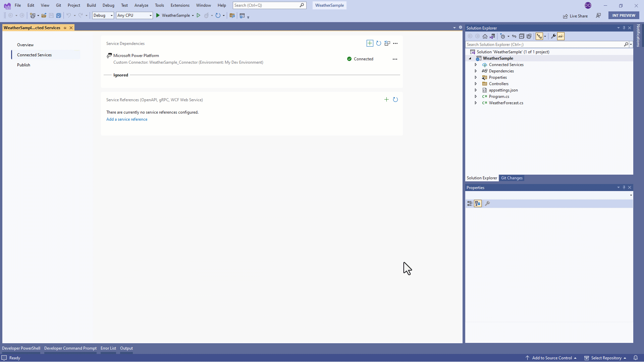The height and width of the screenshot is (362, 644).
Task: Switch Properties panel to Categorized view
Action: pyautogui.click(x=470, y=203)
